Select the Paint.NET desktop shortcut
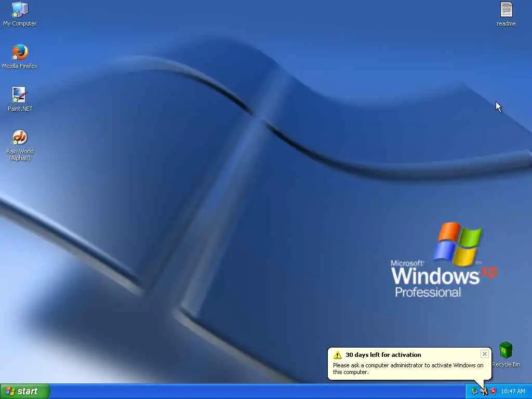 click(x=20, y=99)
